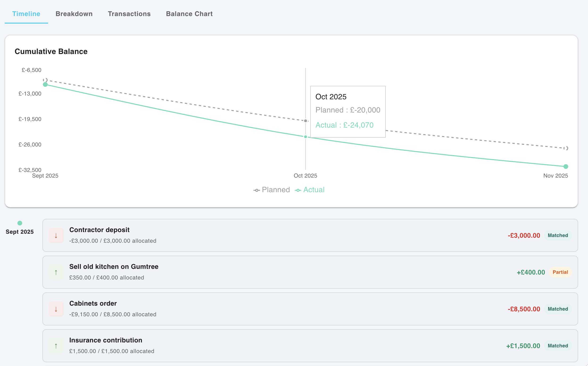Image resolution: width=588 pixels, height=366 pixels.
Task: Click the Nov 2025 Actual data point
Action: pos(566,166)
